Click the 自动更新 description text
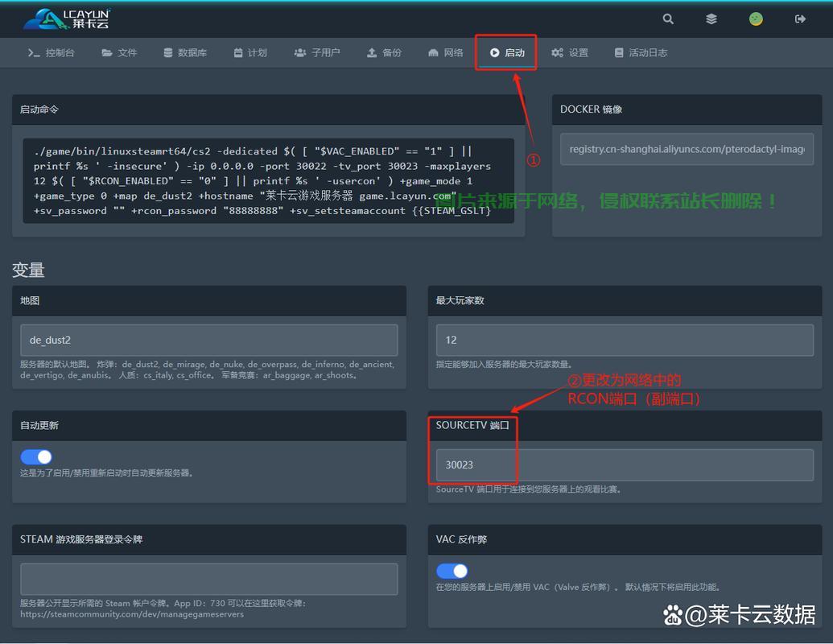This screenshot has height=644, width=833. pos(106,473)
